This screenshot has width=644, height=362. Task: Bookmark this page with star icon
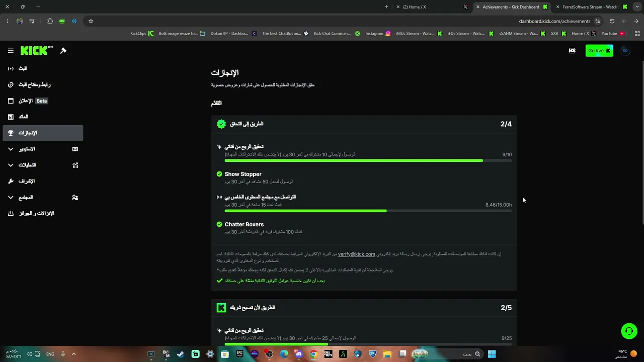(91, 21)
